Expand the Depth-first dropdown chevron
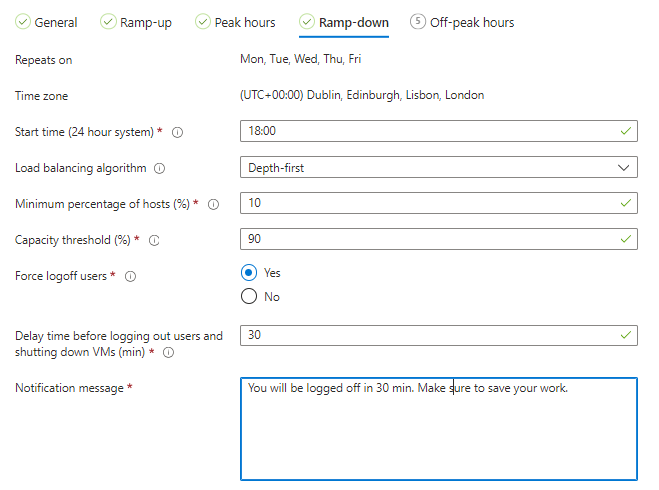Viewport: 659px width, 490px height. click(625, 168)
